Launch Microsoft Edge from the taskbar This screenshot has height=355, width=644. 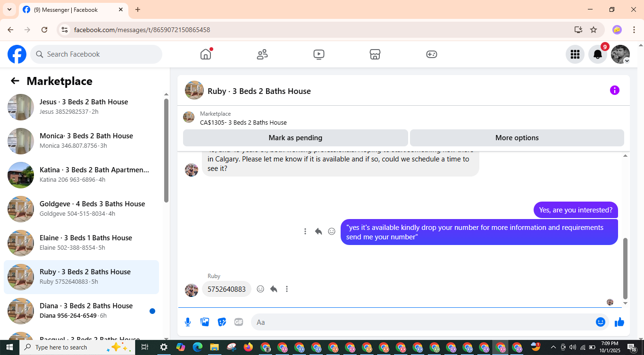coord(197,347)
